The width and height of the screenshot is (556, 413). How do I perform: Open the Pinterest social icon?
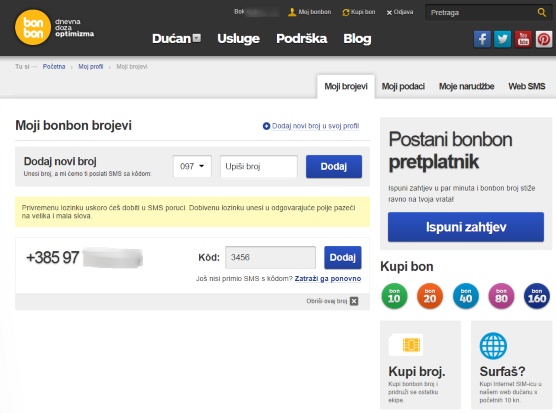click(x=544, y=39)
